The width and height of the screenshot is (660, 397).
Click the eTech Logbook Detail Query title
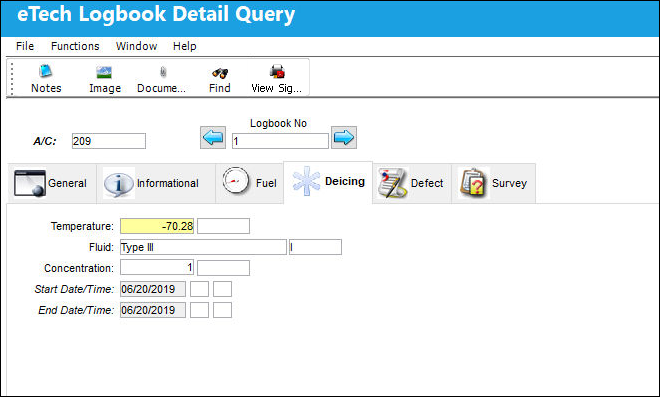[156, 14]
